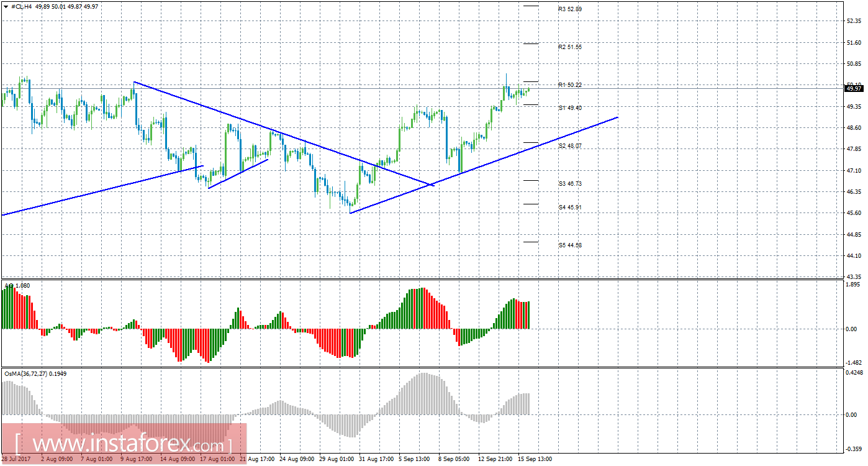Click 48.60 on the price axis

854,128
